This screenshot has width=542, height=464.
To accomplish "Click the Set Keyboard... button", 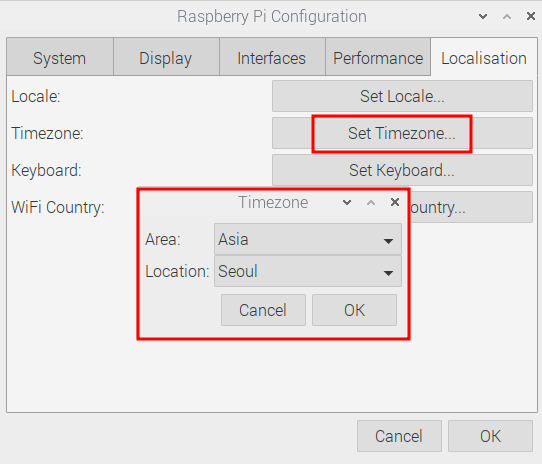I will tap(402, 170).
